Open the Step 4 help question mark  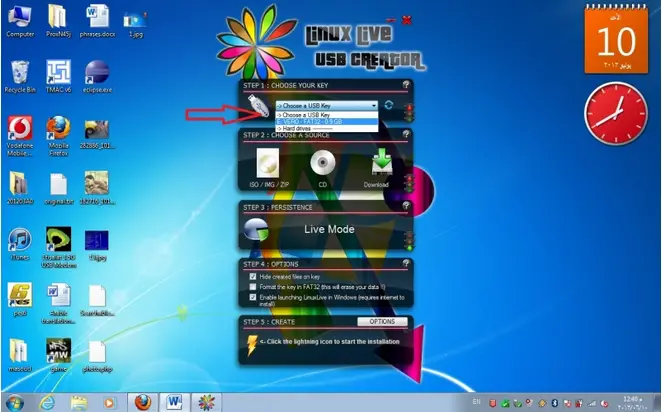point(406,263)
